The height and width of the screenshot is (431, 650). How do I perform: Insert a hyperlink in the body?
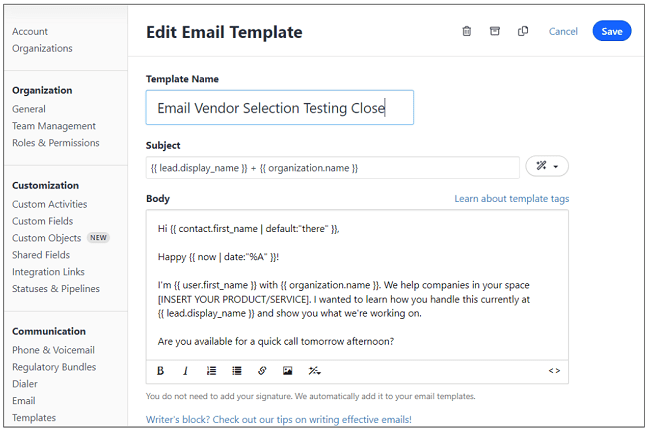(x=262, y=371)
